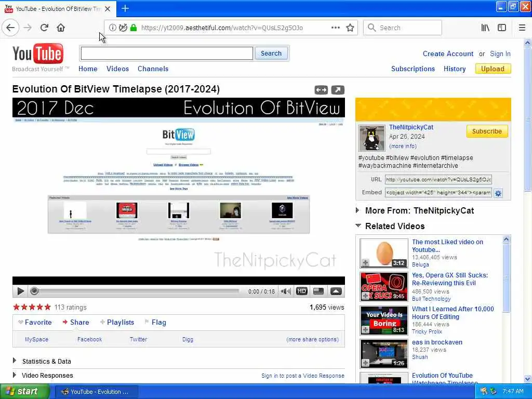532x399 pixels.
Task: Show more info about the uploader
Action: tap(403, 146)
